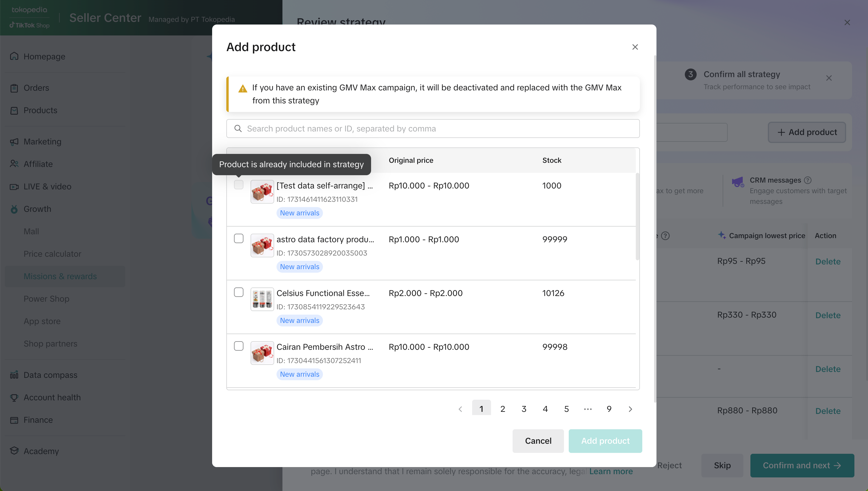Click the search magnifier icon in dialog
The height and width of the screenshot is (491, 868).
point(238,129)
